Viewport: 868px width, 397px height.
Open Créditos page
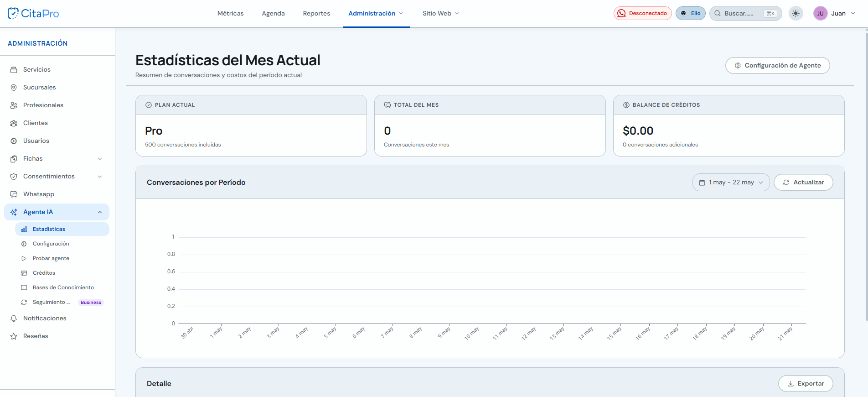[x=62, y=273]
